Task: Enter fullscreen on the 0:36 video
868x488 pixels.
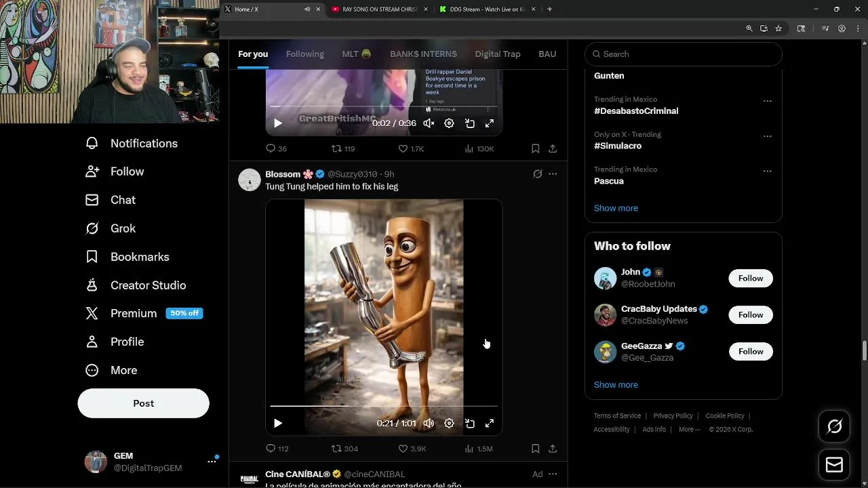Action: pyautogui.click(x=489, y=123)
